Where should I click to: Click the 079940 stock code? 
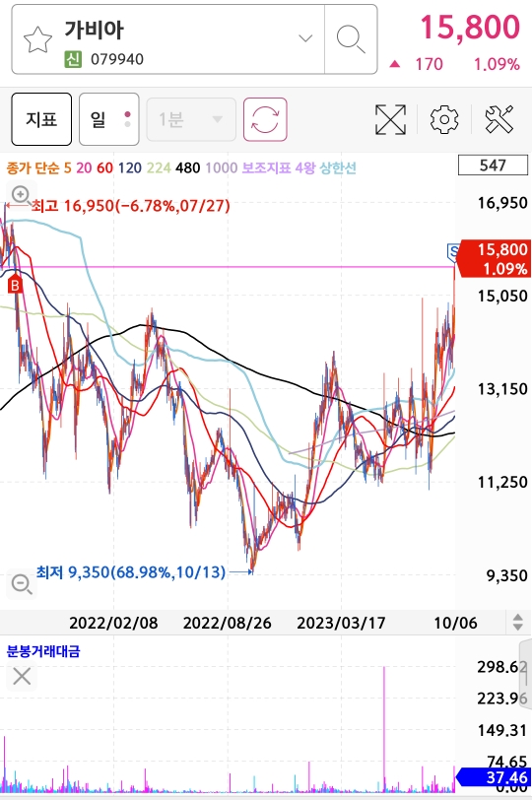coord(117,59)
